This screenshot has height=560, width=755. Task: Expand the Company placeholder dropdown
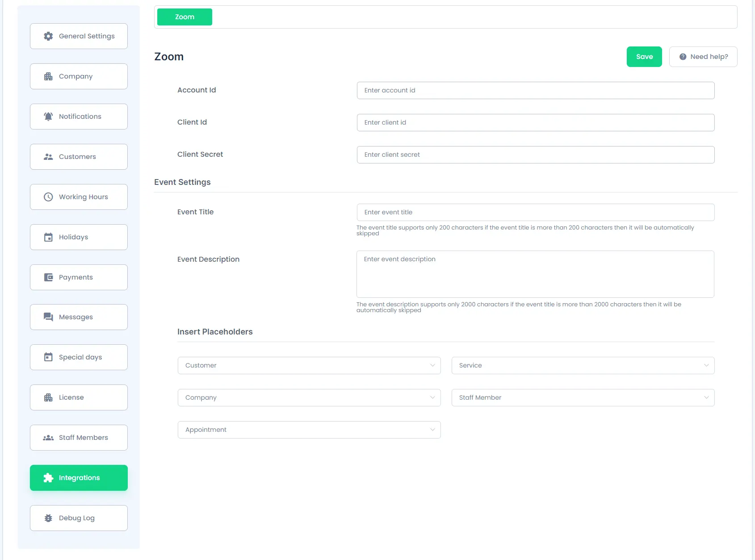(309, 397)
